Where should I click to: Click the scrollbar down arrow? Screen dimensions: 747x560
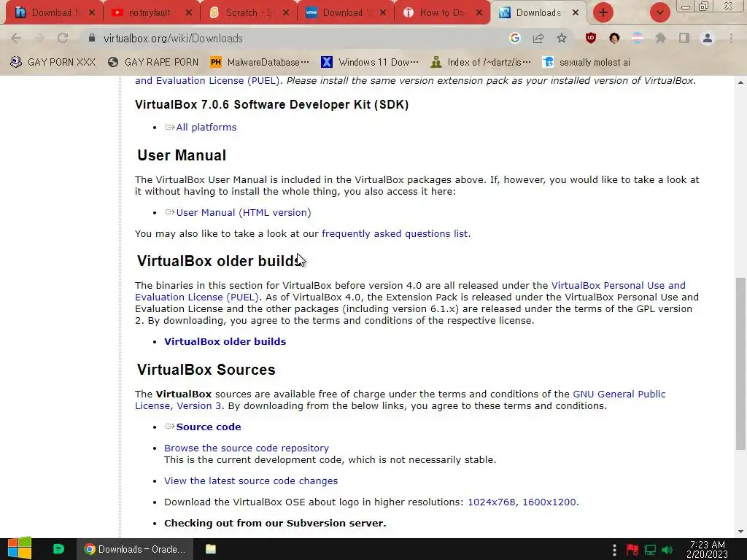tap(741, 532)
